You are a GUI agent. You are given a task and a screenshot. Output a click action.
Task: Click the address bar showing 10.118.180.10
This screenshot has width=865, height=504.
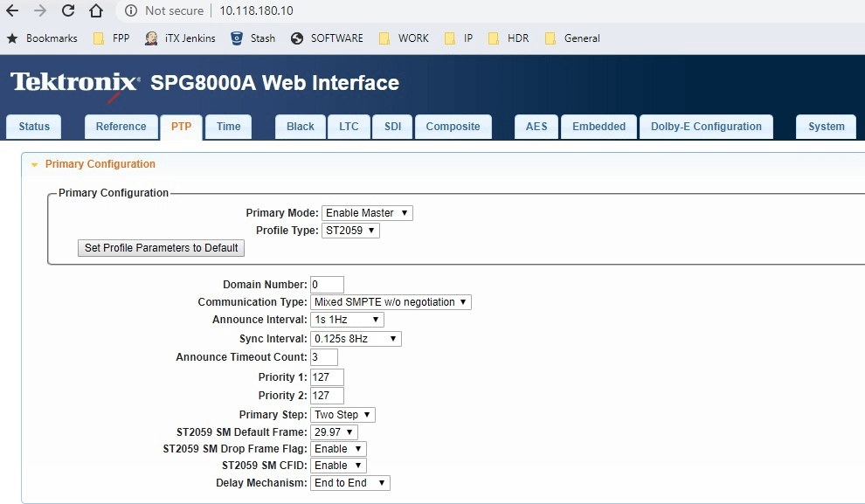point(257,10)
